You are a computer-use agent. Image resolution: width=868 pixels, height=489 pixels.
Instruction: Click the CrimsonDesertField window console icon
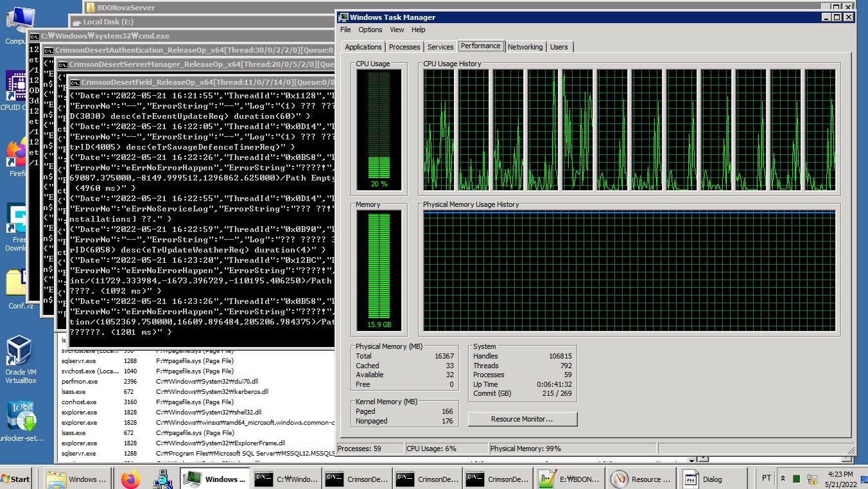point(74,83)
